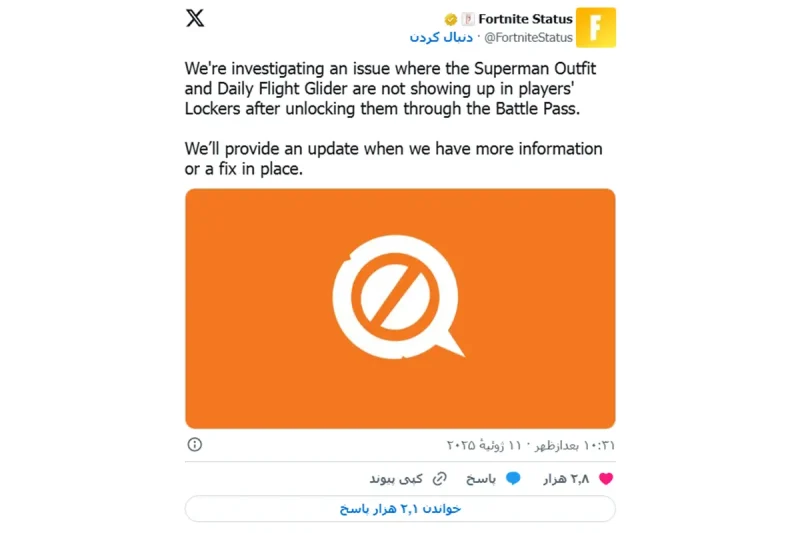Screen dimensions: 800x533
Task: Click the copy link chain icon
Action: click(x=439, y=478)
